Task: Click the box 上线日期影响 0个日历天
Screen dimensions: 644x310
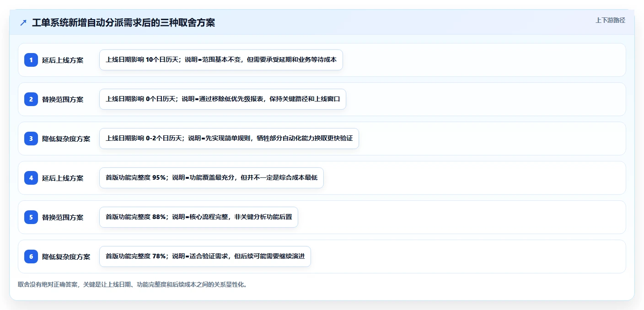Action: pos(223,99)
